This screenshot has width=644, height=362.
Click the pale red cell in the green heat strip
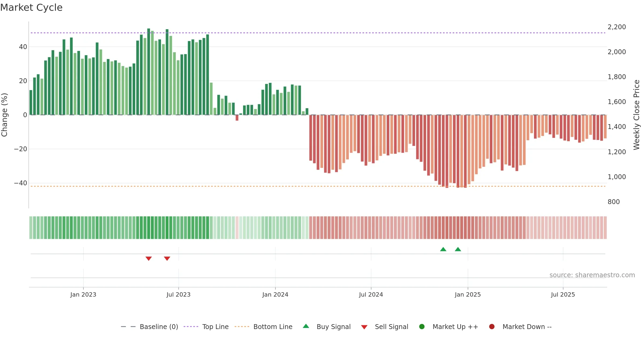(x=237, y=228)
